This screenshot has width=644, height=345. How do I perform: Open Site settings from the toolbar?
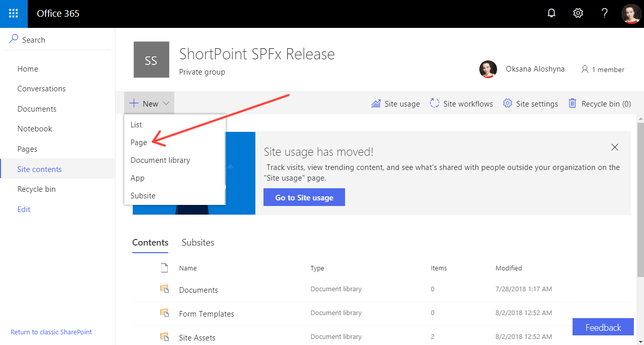click(x=530, y=103)
